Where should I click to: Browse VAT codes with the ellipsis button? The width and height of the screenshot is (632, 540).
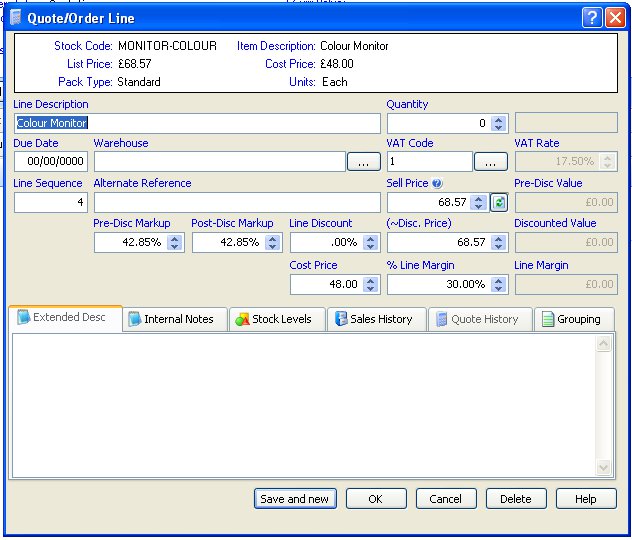(x=491, y=162)
